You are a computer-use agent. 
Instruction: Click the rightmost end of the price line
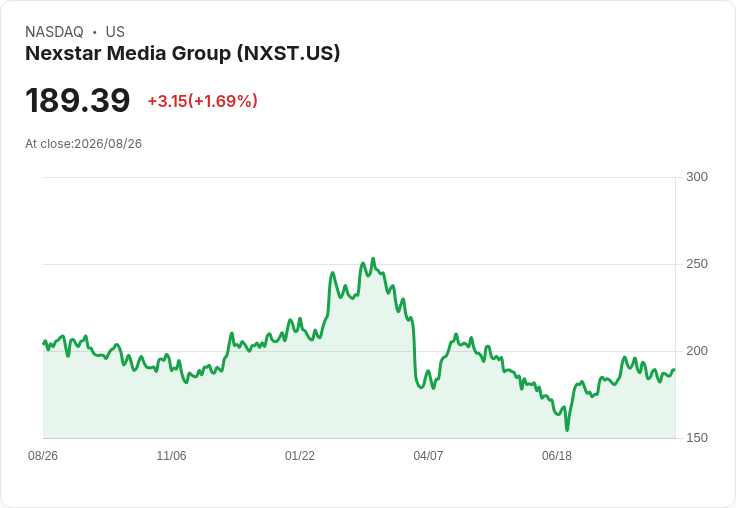[x=674, y=370]
